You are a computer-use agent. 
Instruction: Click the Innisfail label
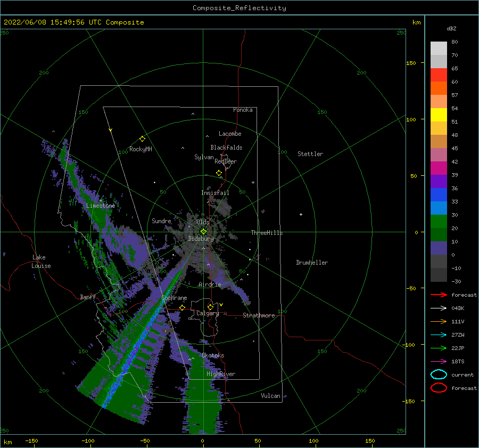coord(215,193)
